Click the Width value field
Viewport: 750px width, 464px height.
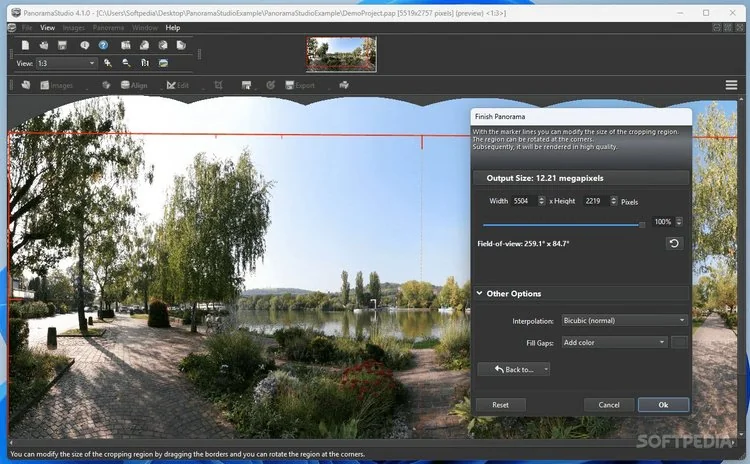pos(524,201)
